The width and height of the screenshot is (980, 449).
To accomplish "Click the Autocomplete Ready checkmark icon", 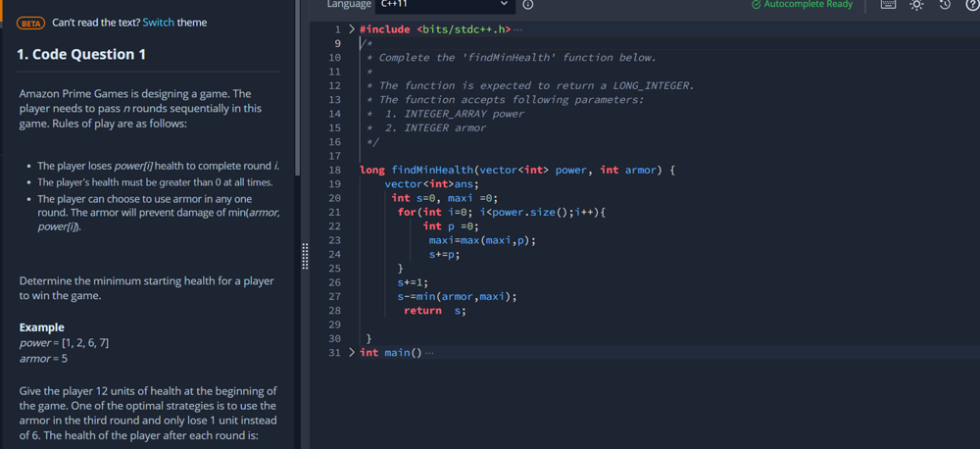I will click(x=757, y=4).
